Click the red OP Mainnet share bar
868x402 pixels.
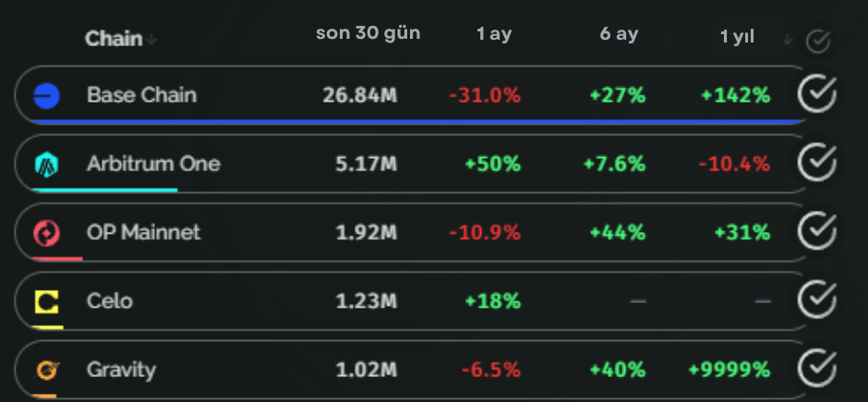[x=57, y=259]
